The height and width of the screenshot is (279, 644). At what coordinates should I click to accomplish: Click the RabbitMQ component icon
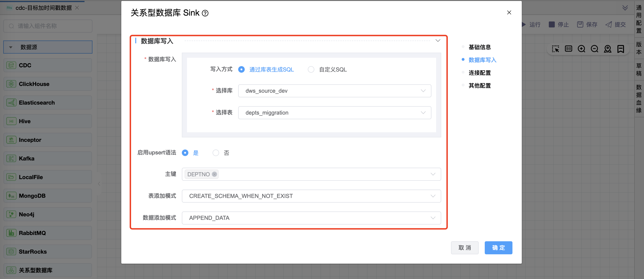[11, 233]
